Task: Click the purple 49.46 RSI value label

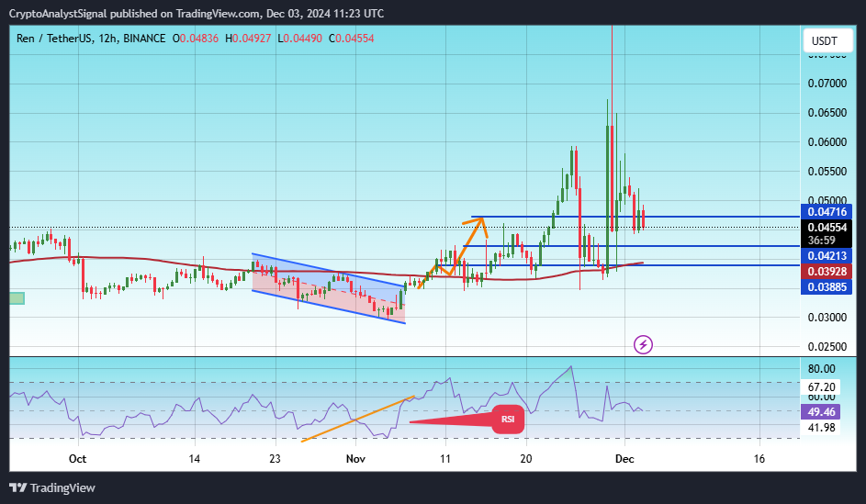Action: tap(821, 412)
